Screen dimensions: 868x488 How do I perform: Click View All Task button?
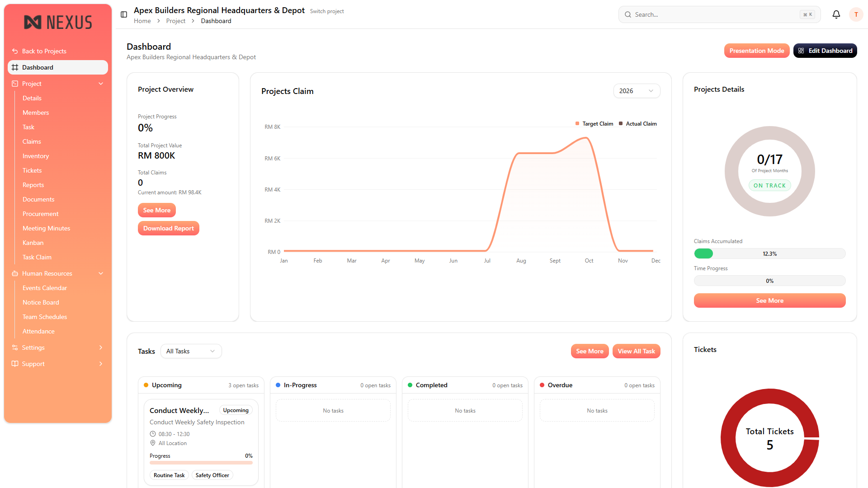pyautogui.click(x=636, y=351)
